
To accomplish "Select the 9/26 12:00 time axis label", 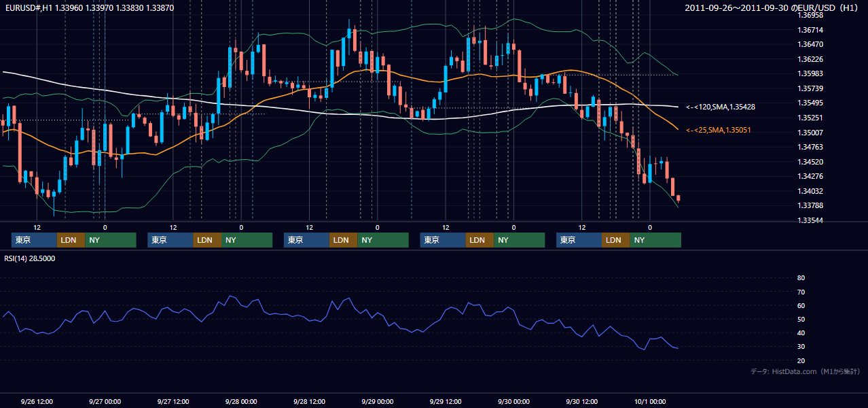I will (x=37, y=401).
